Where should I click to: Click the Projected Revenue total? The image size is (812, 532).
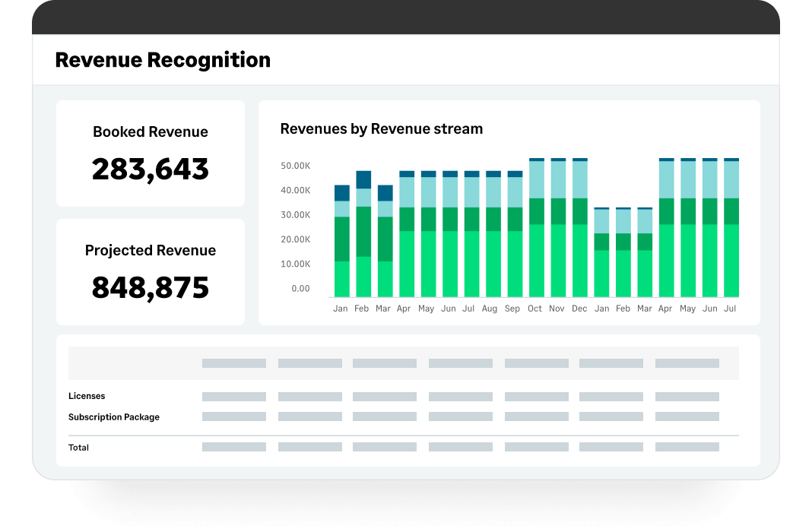[x=150, y=288]
